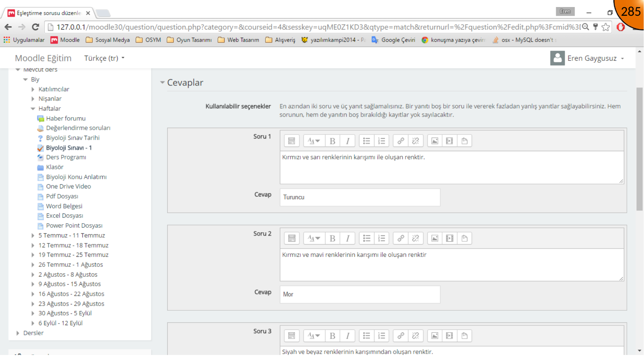644x362 pixels.
Task: Open Eren Gaygusuz user menu
Action: 587,58
